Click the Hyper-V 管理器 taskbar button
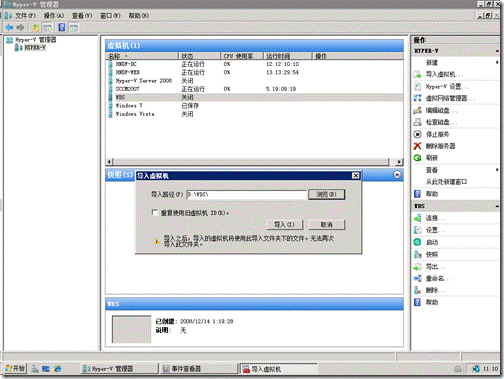This screenshot has height=379, width=504. 120,369
